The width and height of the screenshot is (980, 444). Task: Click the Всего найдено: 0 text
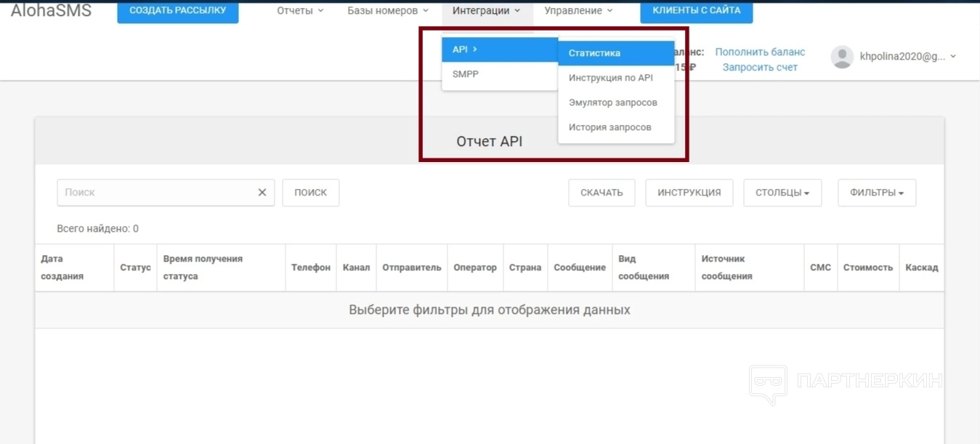coord(97,228)
